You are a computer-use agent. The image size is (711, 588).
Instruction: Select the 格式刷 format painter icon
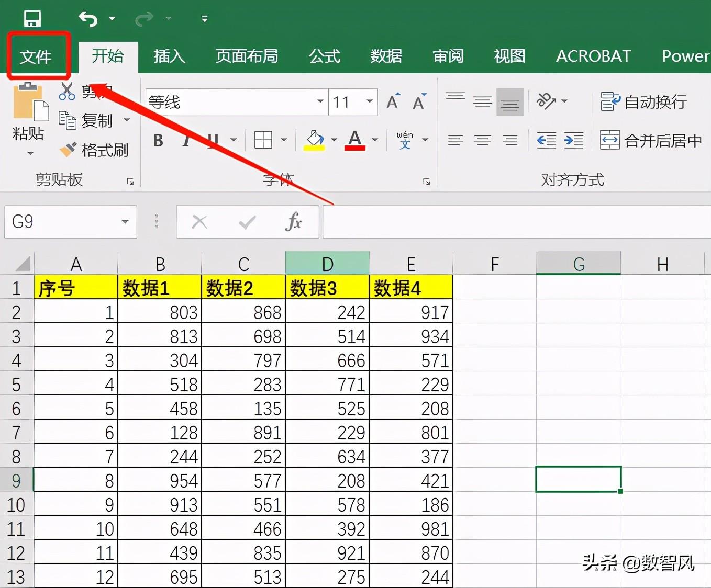point(68,149)
